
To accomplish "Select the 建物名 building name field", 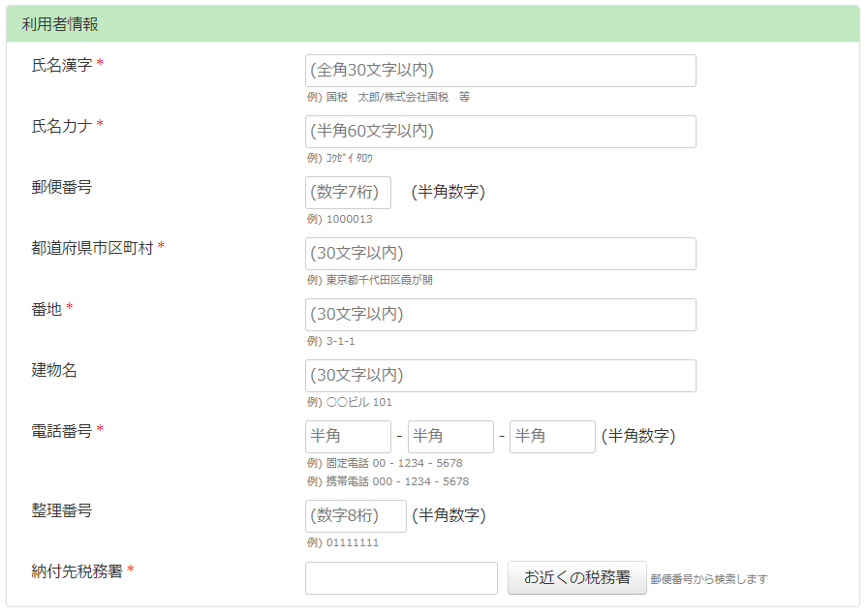I will tap(500, 376).
